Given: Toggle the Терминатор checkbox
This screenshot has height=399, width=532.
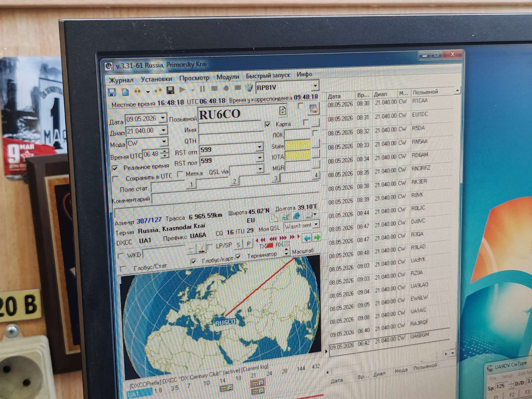Looking at the screenshot, I should pos(238,257).
